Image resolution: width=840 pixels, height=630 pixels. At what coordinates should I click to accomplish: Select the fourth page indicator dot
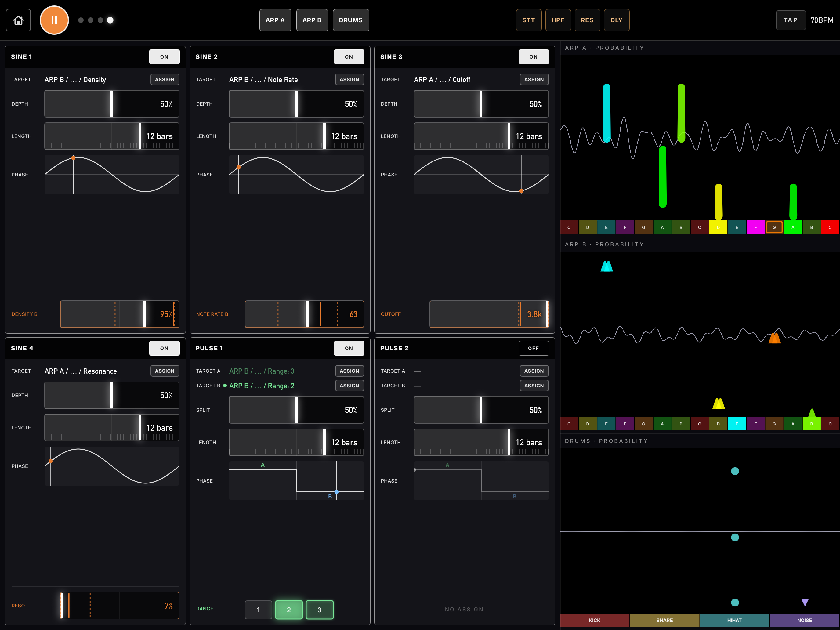[x=110, y=20]
